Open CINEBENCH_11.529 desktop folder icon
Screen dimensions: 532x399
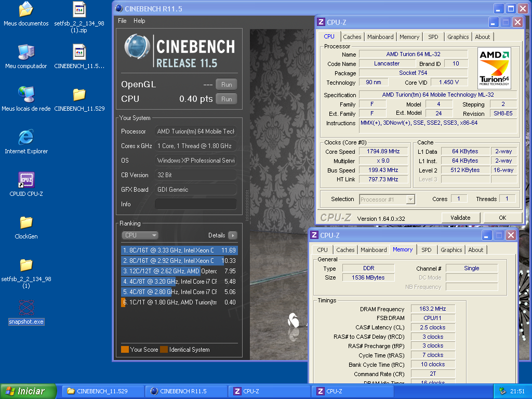[x=79, y=95]
